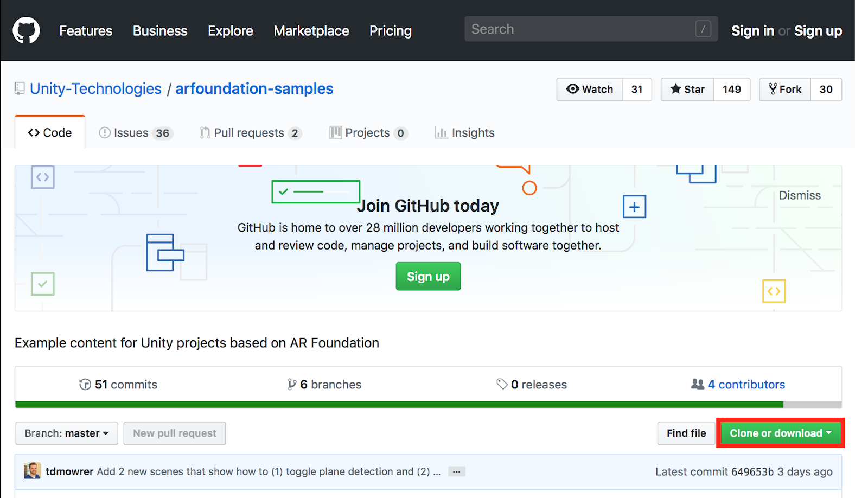Open the 4 contributors list

[738, 385]
